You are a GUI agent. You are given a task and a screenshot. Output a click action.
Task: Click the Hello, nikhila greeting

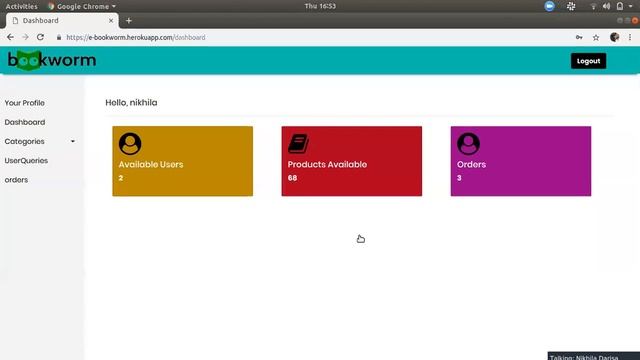(x=131, y=102)
